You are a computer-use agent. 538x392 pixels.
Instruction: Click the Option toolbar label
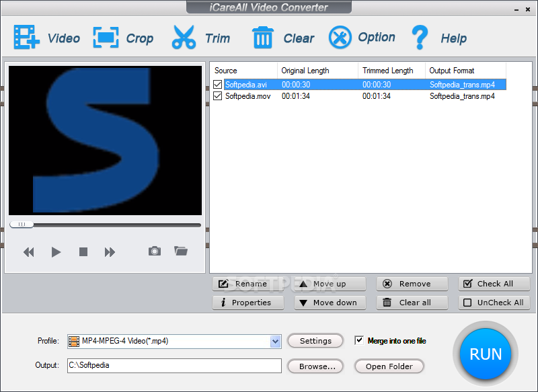pyautogui.click(x=377, y=37)
